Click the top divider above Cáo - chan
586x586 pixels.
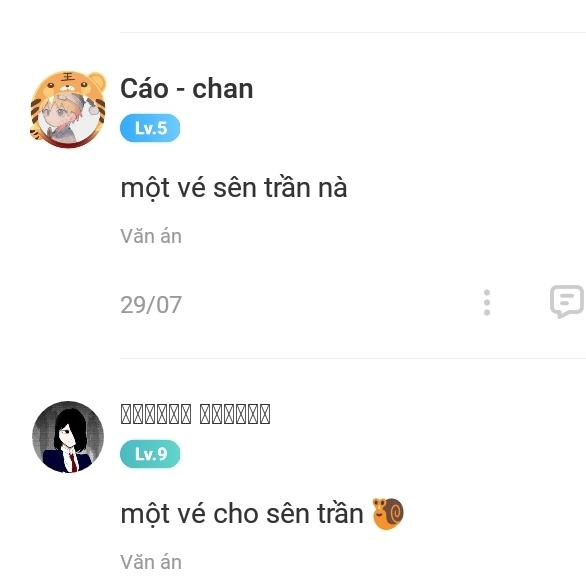(x=353, y=33)
